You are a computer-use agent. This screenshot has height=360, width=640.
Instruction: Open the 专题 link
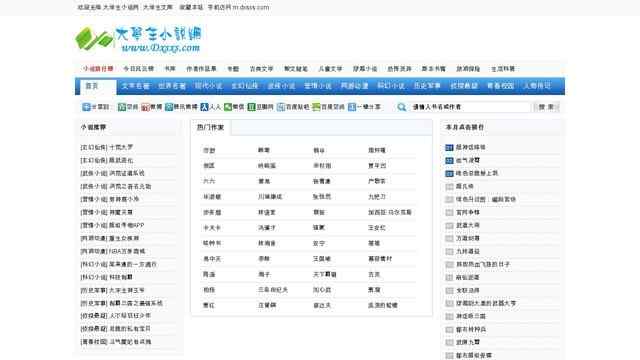pyautogui.click(x=233, y=69)
